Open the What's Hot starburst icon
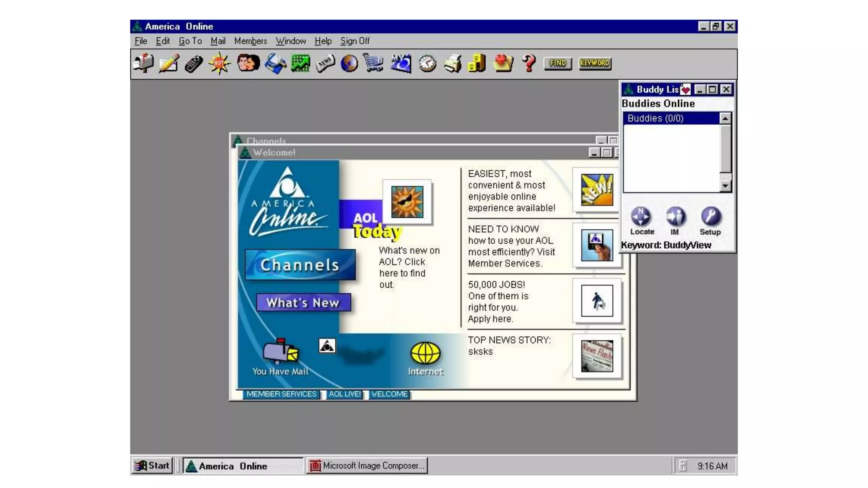Image resolution: width=868 pixels, height=488 pixels. point(219,64)
